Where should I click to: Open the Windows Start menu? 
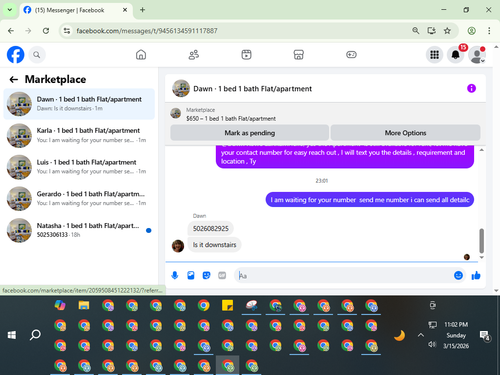coord(12,335)
